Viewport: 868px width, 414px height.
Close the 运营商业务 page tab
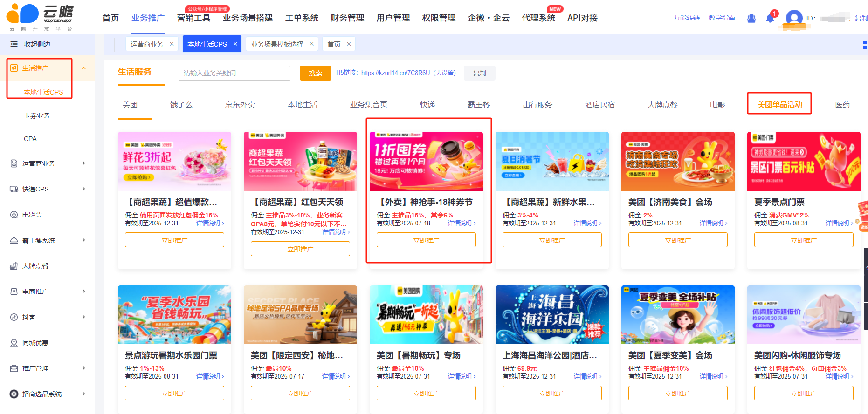172,44
